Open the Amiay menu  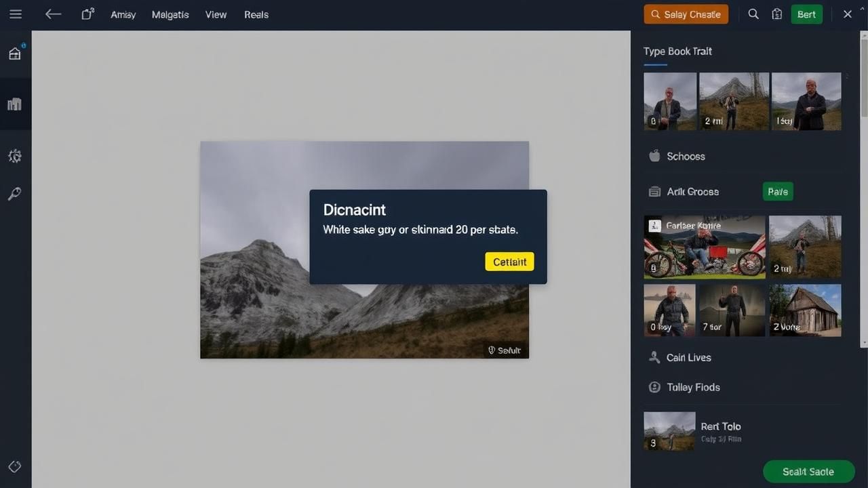click(x=123, y=14)
